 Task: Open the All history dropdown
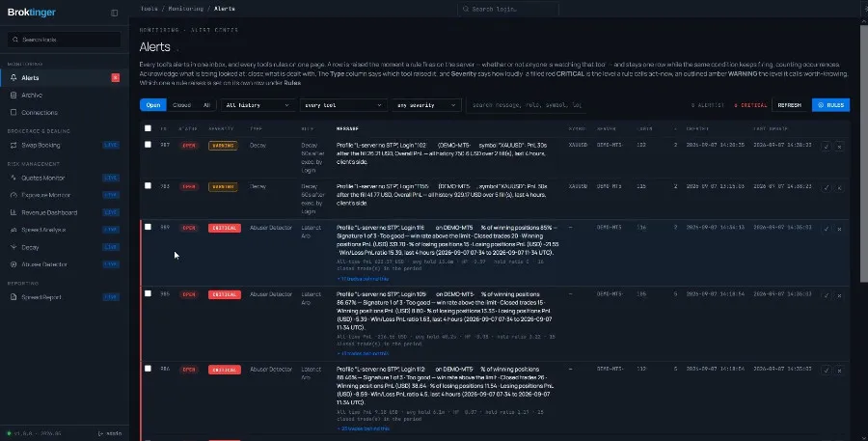click(x=258, y=105)
